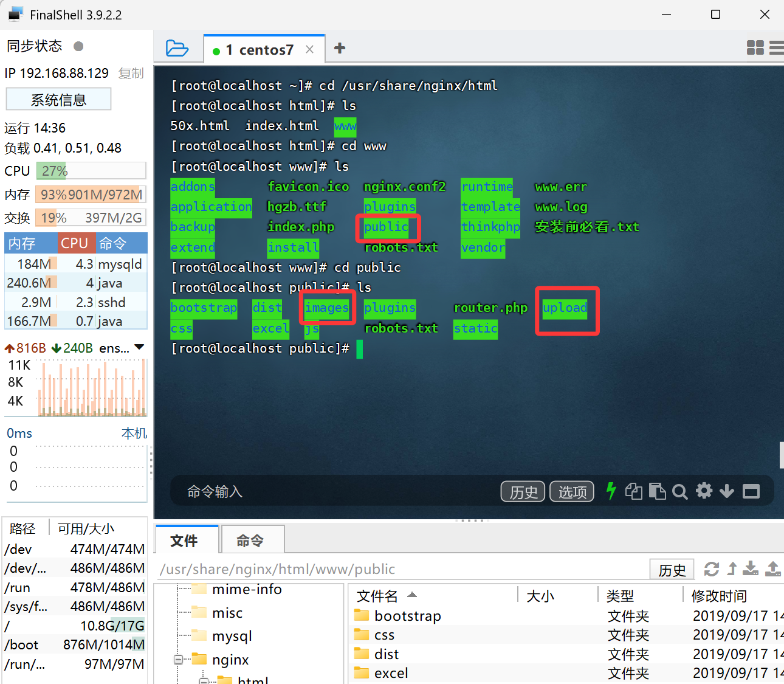The height and width of the screenshot is (684, 784).
Task: Select the sshd process row
Action: 76,302
